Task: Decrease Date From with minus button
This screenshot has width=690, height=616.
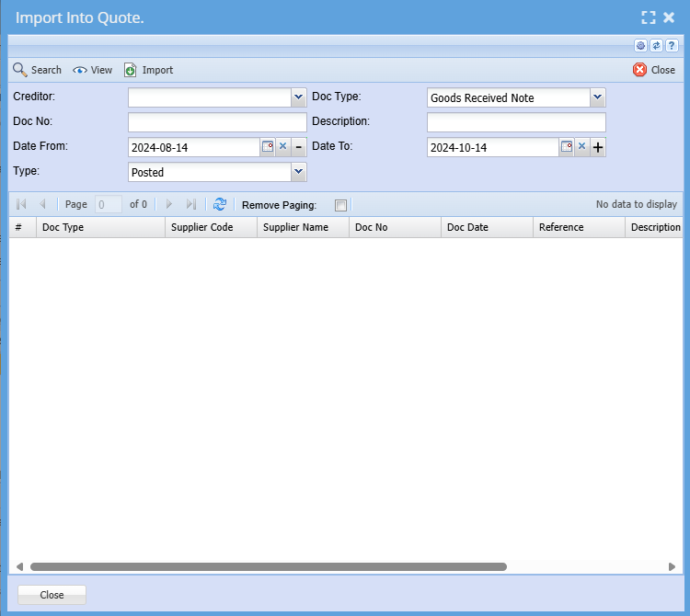Action: click(x=299, y=147)
